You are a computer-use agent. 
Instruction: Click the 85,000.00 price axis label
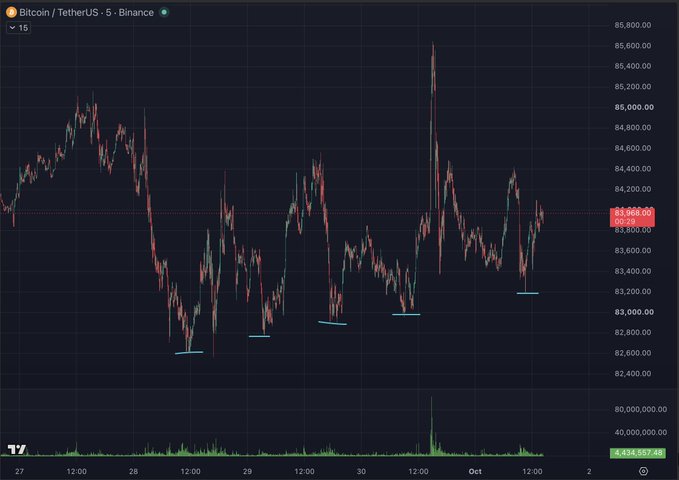634,107
